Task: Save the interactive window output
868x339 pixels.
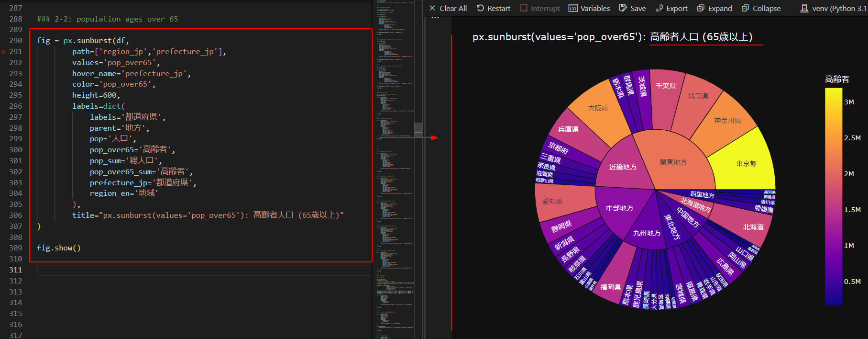Action: pos(632,8)
